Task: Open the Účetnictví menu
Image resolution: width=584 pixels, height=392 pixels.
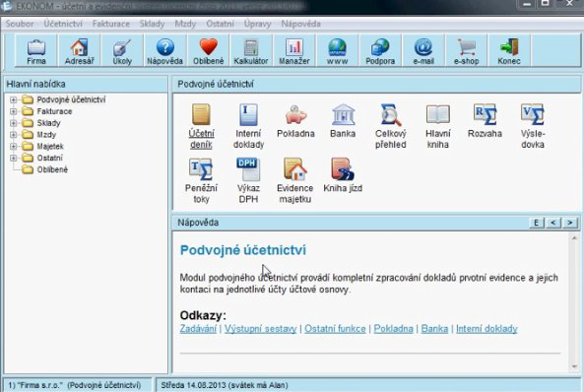Action: coord(63,24)
